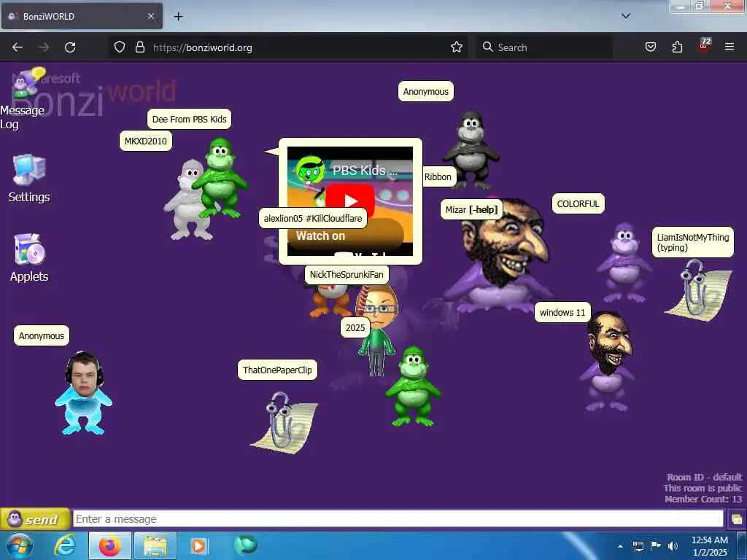Click the Firefox Search box
The height and width of the screenshot is (560, 747).
click(543, 47)
